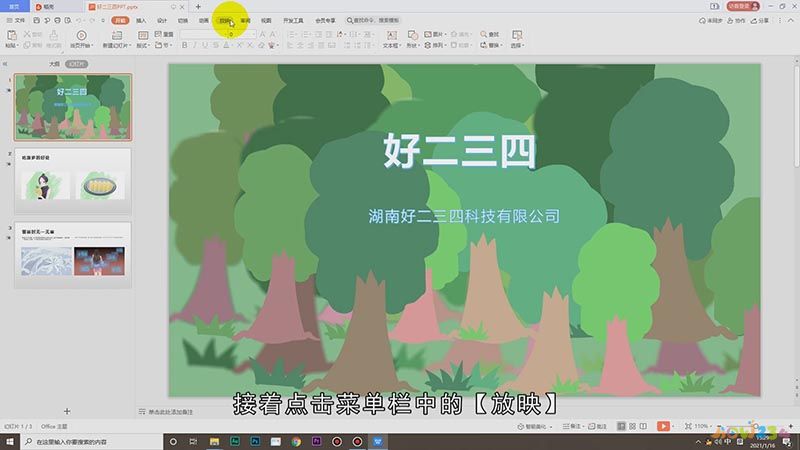The height and width of the screenshot is (450, 800).
Task: Switch to the 首页 home tab
Action: pyautogui.click(x=14, y=7)
